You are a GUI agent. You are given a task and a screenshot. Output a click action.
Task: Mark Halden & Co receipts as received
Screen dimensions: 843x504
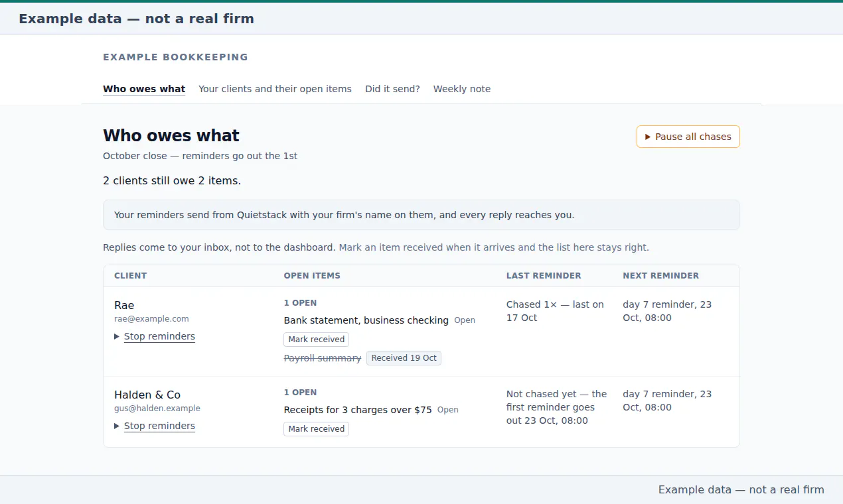pyautogui.click(x=317, y=429)
